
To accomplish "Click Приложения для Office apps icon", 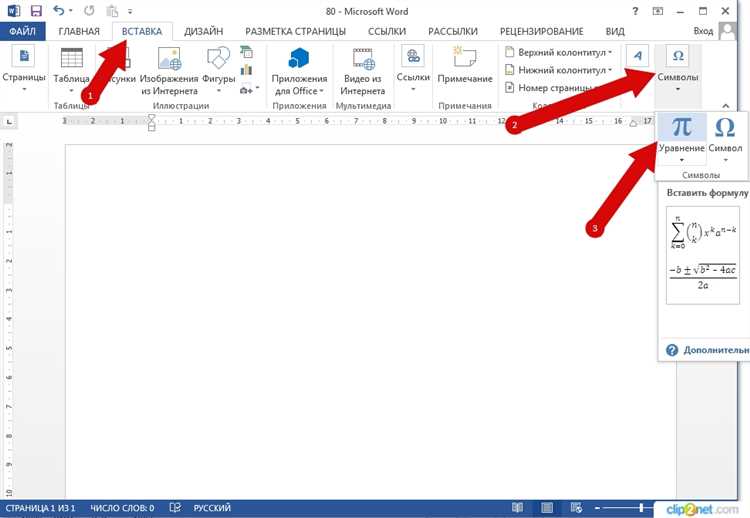I will (x=299, y=59).
